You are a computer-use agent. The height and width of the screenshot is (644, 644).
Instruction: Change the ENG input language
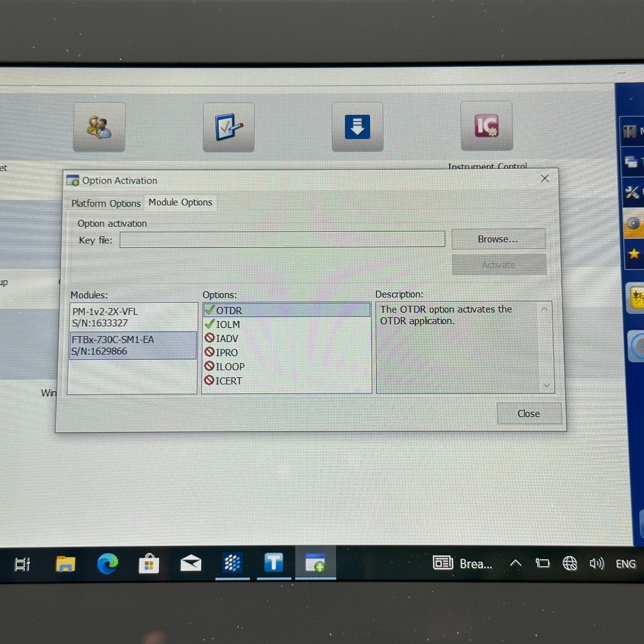click(x=626, y=563)
